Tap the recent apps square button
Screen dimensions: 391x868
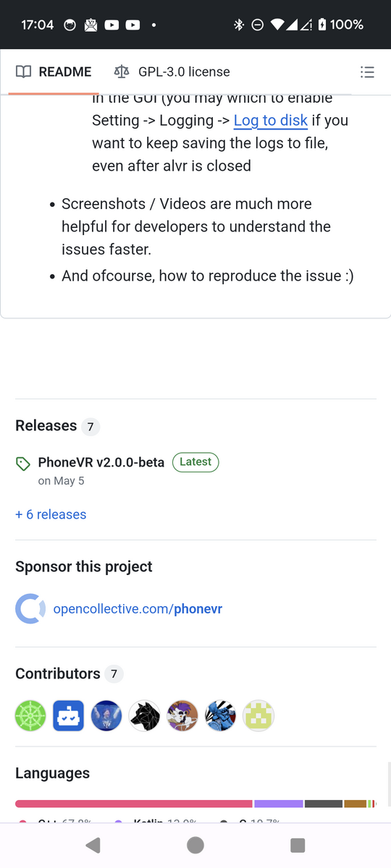click(x=298, y=845)
